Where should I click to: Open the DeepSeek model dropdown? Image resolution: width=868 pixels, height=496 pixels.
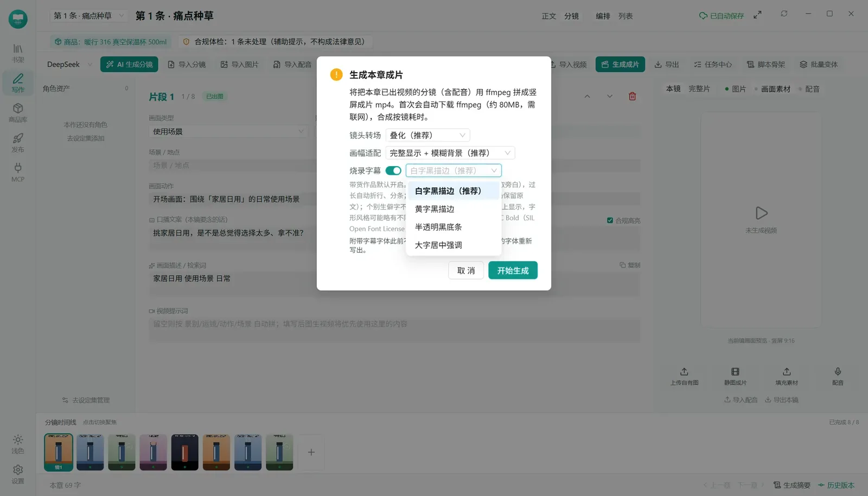pyautogui.click(x=69, y=65)
